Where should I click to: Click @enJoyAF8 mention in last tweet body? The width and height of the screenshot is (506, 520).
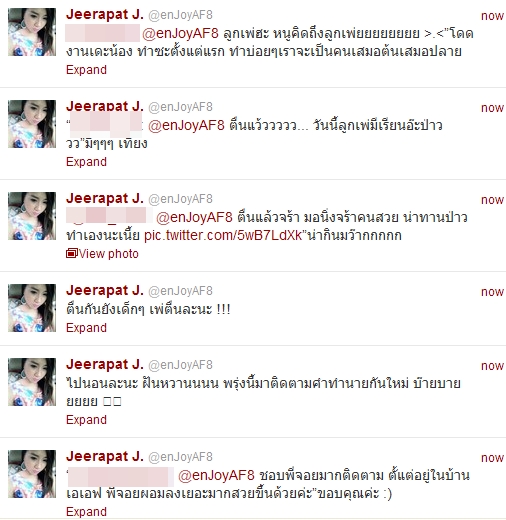(216, 475)
